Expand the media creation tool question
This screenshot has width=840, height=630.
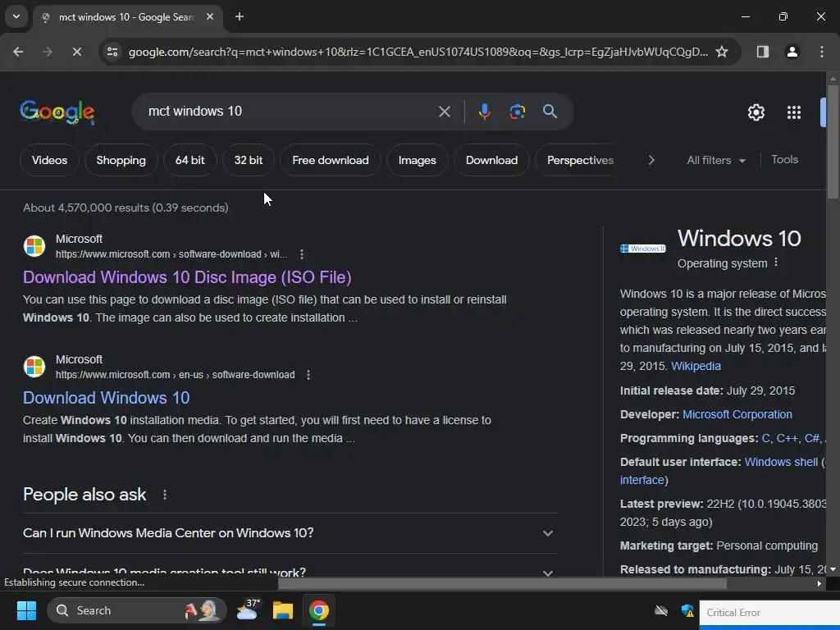point(290,571)
